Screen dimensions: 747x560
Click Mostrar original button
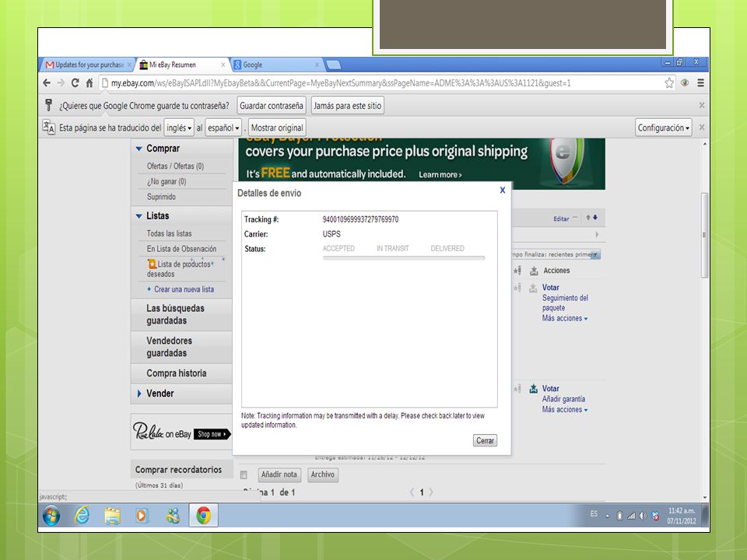pyautogui.click(x=277, y=128)
